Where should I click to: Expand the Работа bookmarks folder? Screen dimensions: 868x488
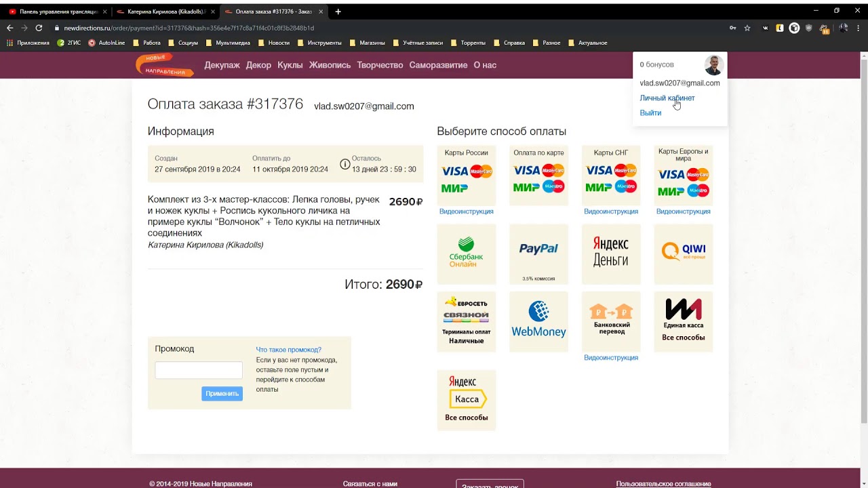pos(147,43)
